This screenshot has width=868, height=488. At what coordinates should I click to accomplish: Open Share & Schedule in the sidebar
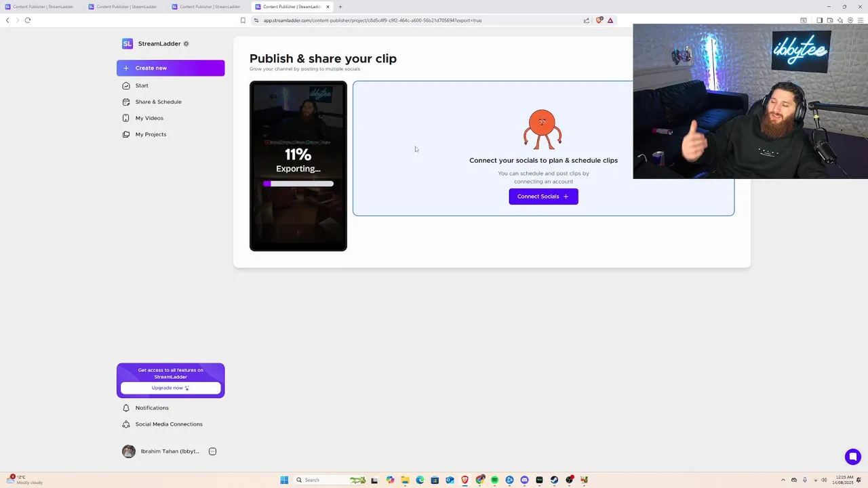tap(158, 102)
